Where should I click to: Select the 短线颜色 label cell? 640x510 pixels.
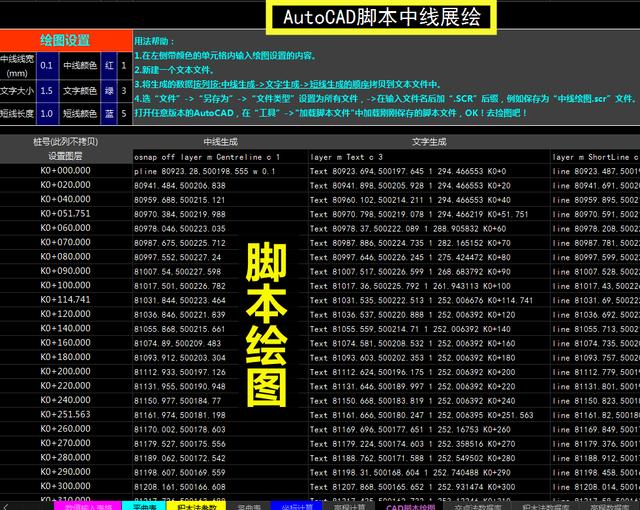click(79, 113)
